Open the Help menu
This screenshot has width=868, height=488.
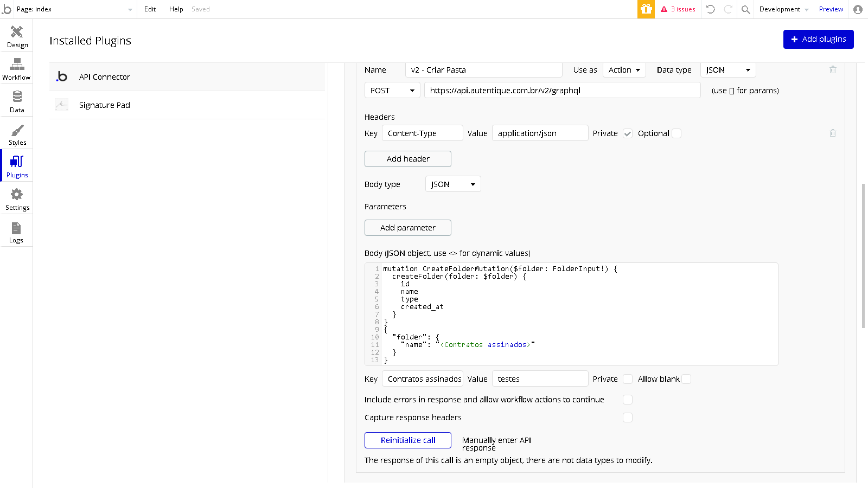click(x=176, y=9)
